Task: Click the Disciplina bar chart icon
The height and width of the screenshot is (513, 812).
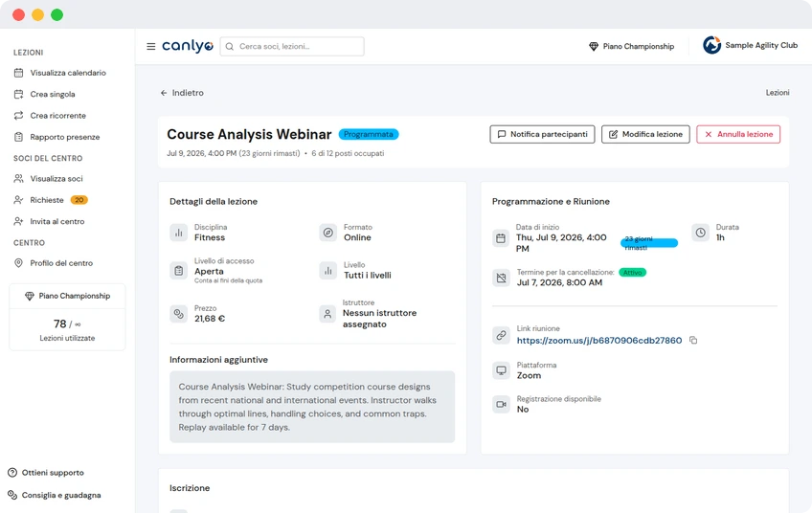Action: pyautogui.click(x=179, y=233)
